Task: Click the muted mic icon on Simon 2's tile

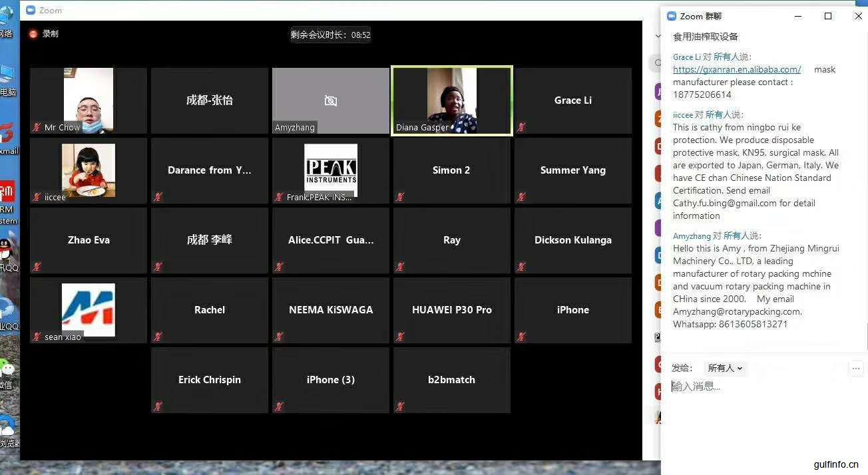Action: pos(400,197)
